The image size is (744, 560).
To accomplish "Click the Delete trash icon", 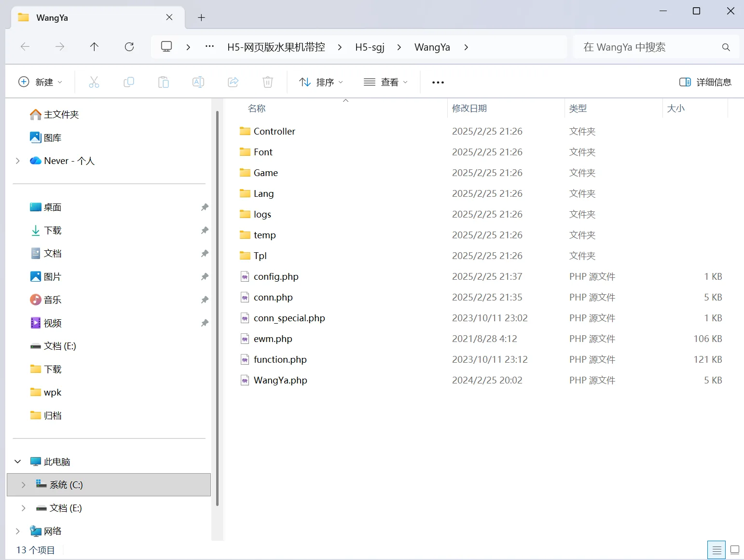I will pyautogui.click(x=268, y=82).
